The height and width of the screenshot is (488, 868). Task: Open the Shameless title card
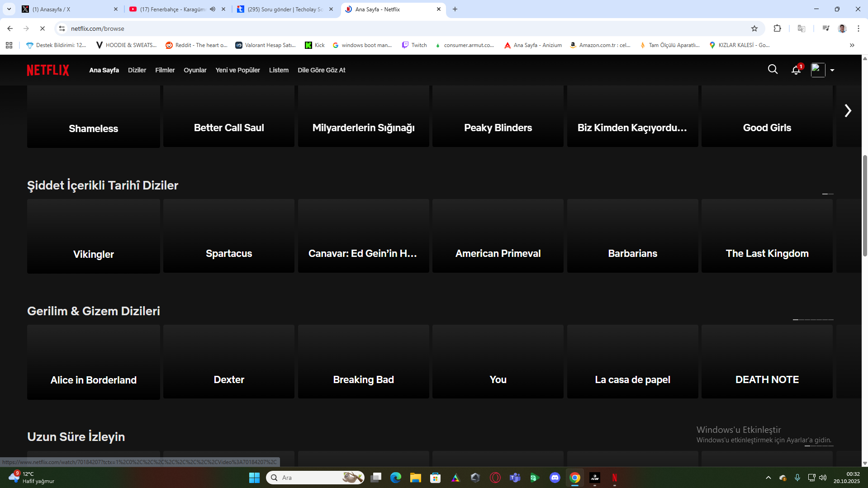(94, 117)
